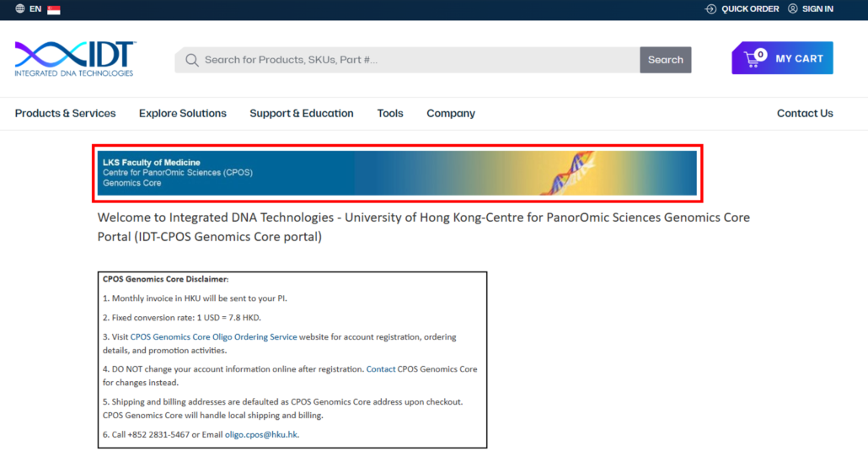868x462 pixels.
Task: Click the LKS Faculty of Medicine banner
Action: pos(397,173)
